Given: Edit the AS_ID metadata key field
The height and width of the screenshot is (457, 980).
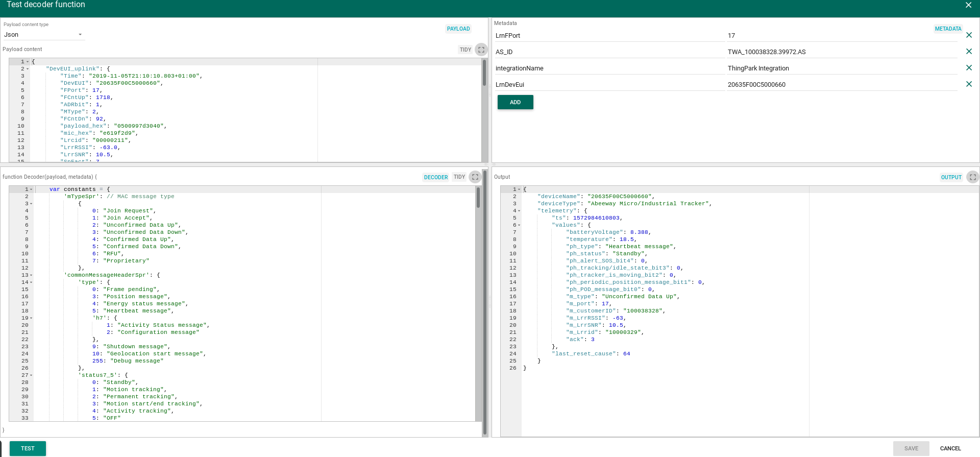Looking at the screenshot, I should [609, 52].
